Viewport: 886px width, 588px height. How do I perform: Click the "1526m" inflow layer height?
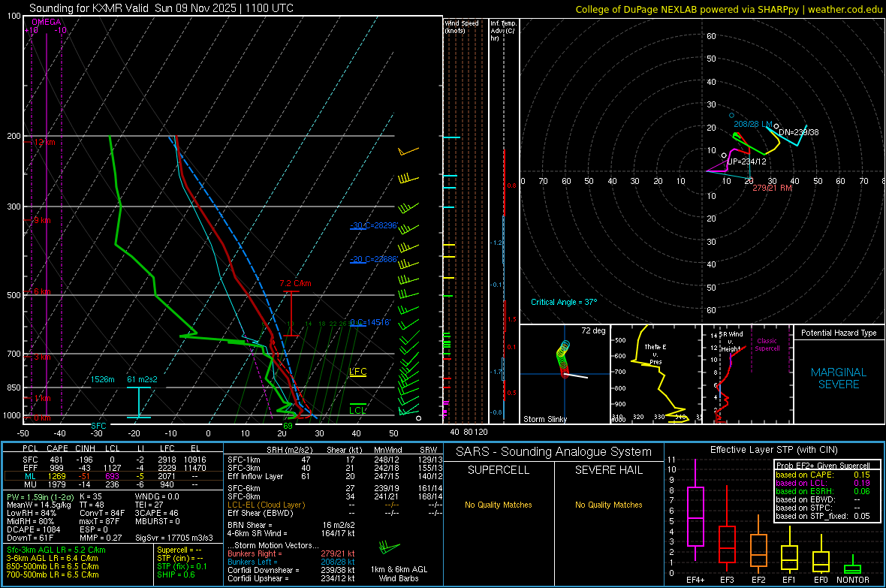click(x=103, y=379)
